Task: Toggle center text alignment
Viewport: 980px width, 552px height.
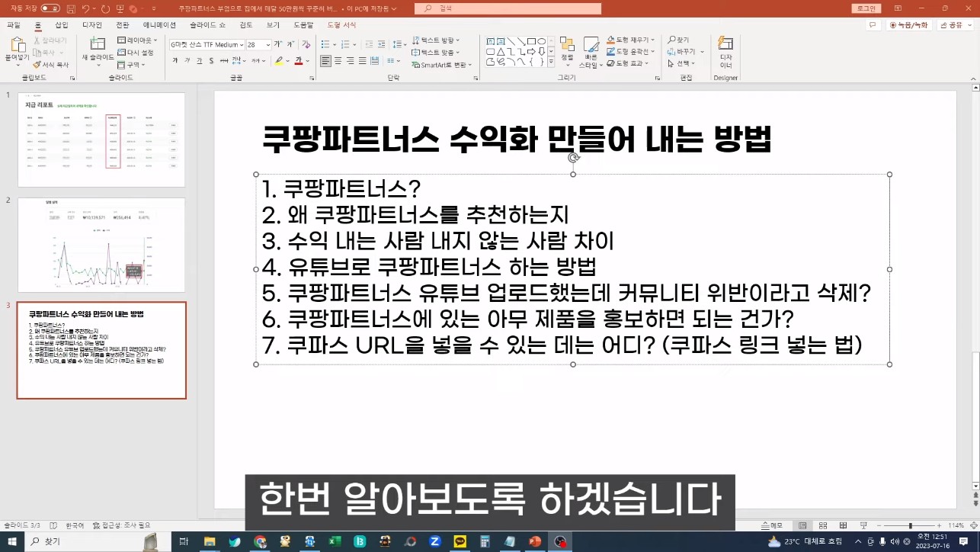Action: point(338,60)
